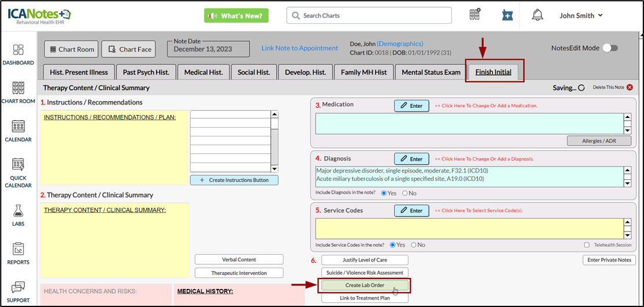Click Link Note to Appointment link

coord(300,48)
